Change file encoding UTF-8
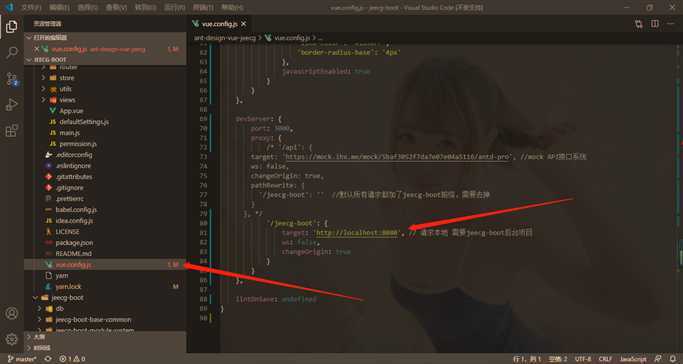This screenshot has width=683, height=364. click(x=583, y=359)
